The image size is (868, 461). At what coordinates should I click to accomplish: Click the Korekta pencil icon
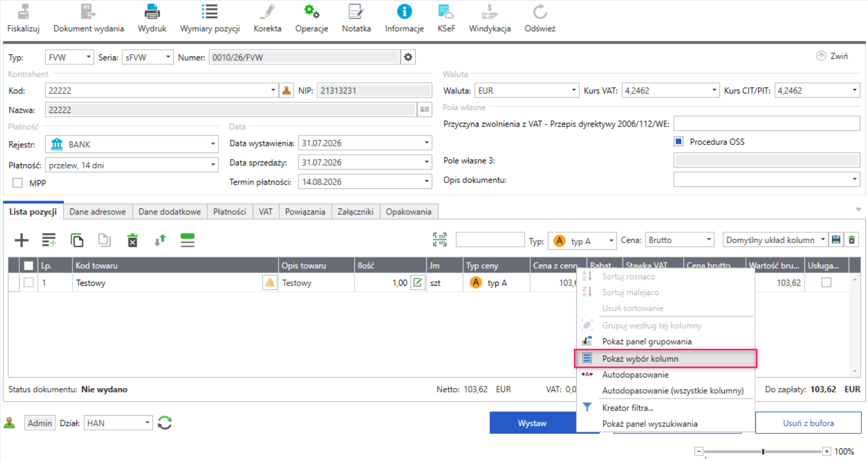[x=268, y=11]
